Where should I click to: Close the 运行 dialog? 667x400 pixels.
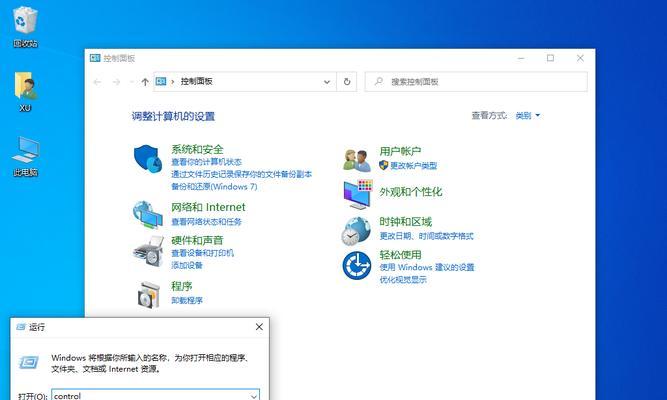259,327
